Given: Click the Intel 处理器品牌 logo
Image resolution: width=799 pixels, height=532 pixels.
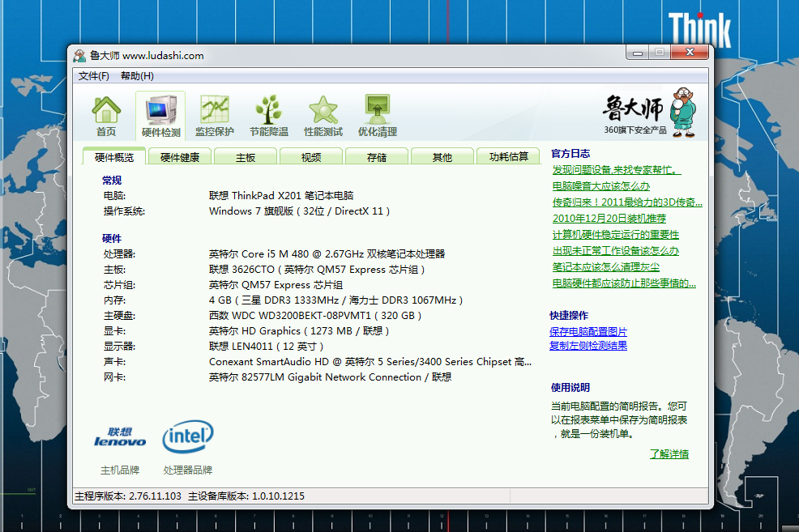Looking at the screenshot, I should [187, 436].
